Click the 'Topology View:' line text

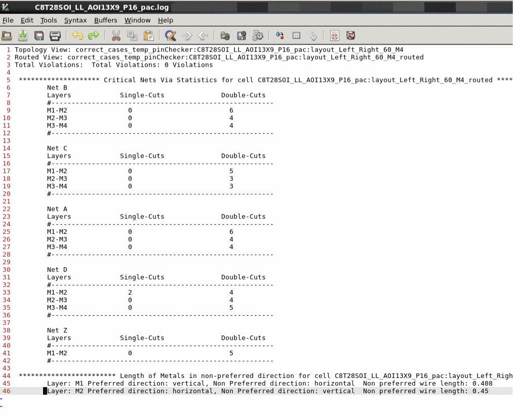(x=209, y=50)
